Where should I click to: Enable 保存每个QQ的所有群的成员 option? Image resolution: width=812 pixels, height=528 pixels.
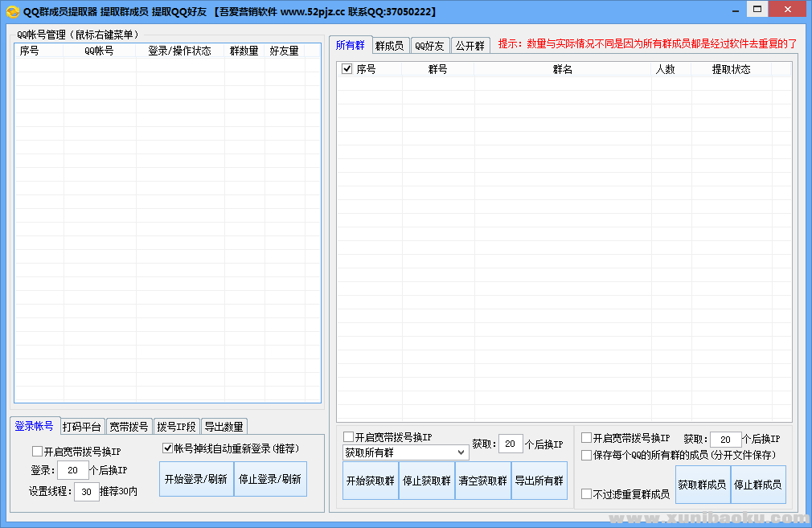pos(587,455)
